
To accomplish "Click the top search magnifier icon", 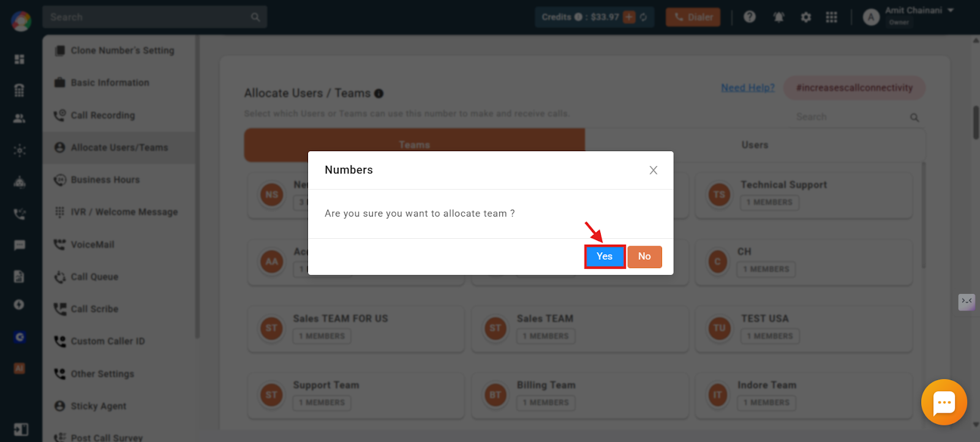I will click(255, 17).
